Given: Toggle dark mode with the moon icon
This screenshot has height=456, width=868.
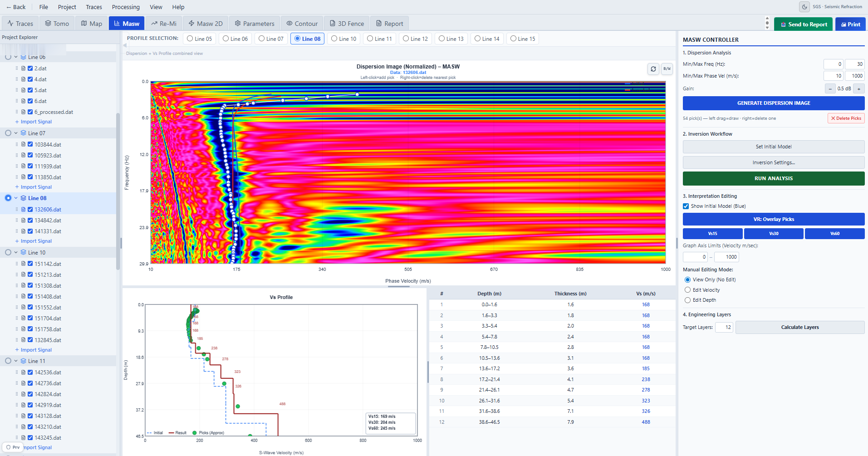Looking at the screenshot, I should pyautogui.click(x=804, y=7).
